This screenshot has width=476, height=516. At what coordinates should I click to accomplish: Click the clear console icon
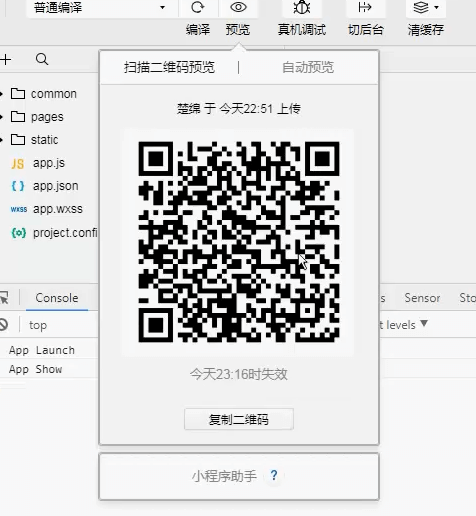tap(4, 324)
